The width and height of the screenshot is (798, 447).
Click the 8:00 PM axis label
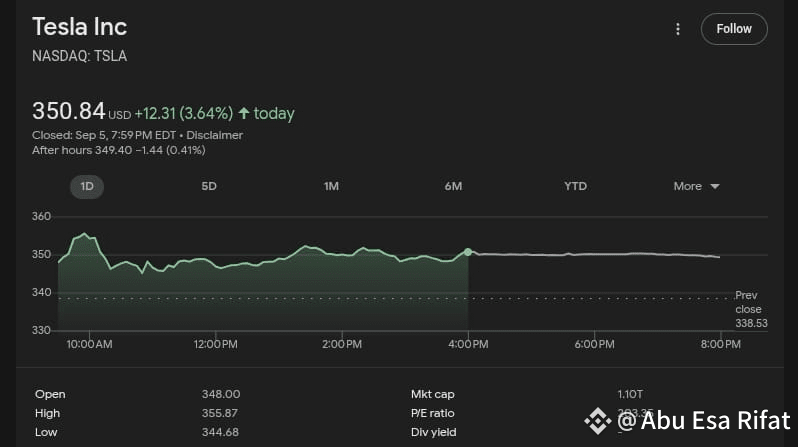[x=721, y=344]
